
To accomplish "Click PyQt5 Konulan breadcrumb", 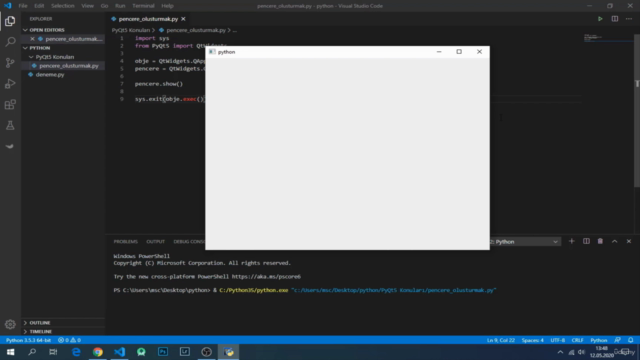I will (x=131, y=30).
